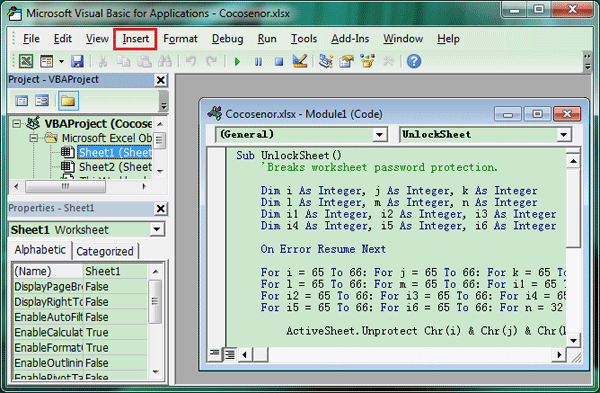This screenshot has height=393, width=600.
Task: Toggle Folders button in Project pane
Action: point(68,101)
